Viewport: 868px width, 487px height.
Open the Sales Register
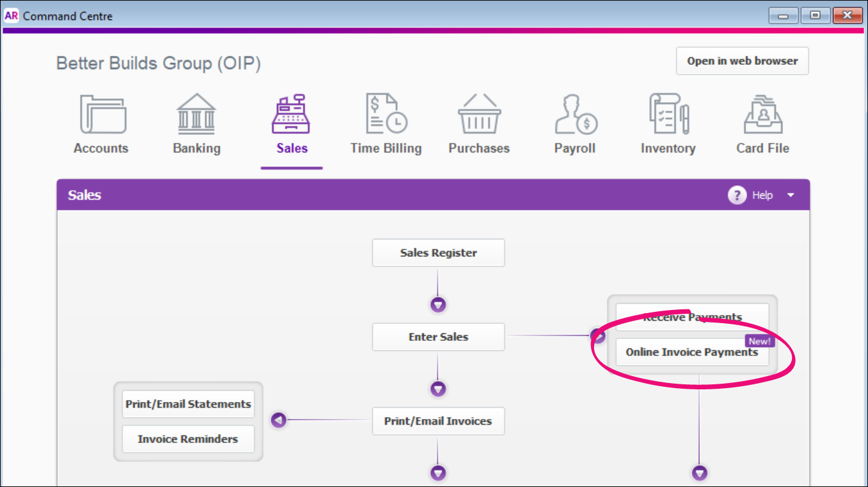[439, 253]
